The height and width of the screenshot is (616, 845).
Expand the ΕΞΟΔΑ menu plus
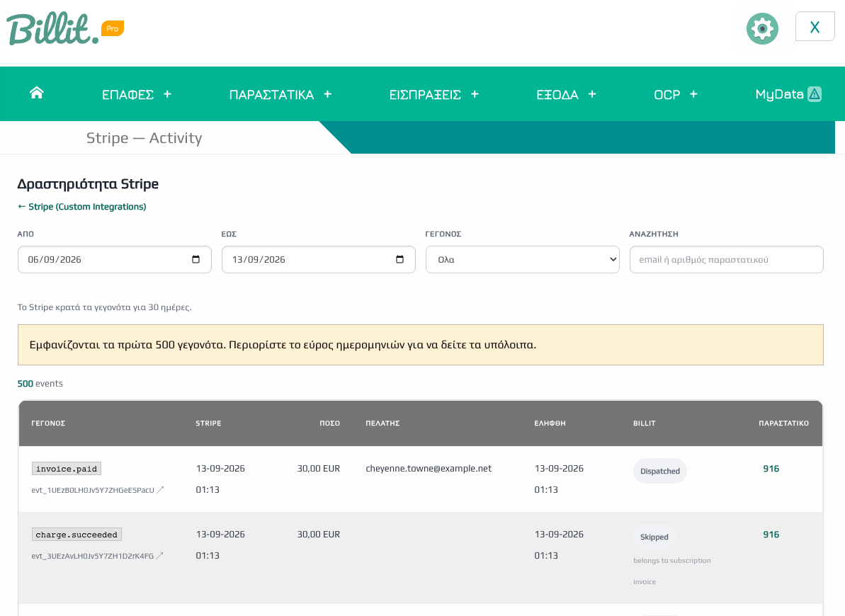tap(592, 94)
